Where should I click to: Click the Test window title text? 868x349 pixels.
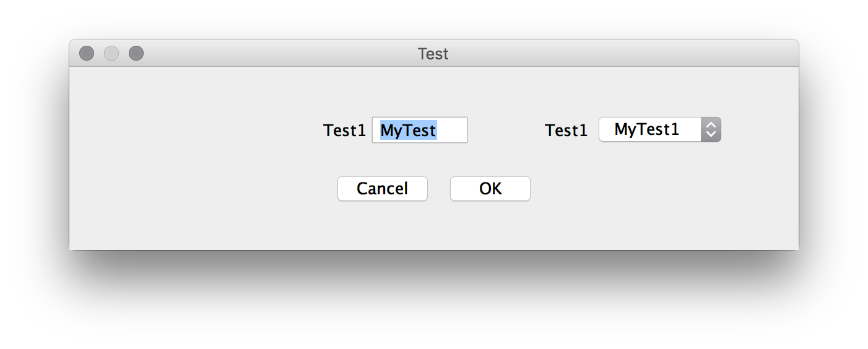[433, 54]
